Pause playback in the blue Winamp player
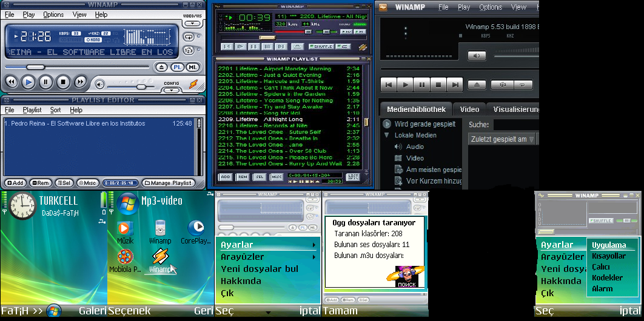 coord(45,82)
